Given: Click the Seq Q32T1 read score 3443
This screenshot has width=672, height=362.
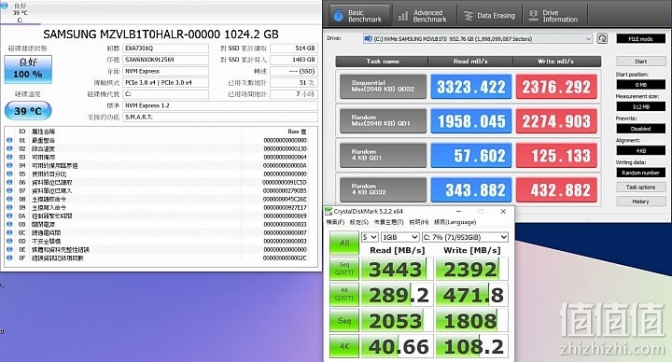Looking at the screenshot, I should pyautogui.click(x=397, y=269).
